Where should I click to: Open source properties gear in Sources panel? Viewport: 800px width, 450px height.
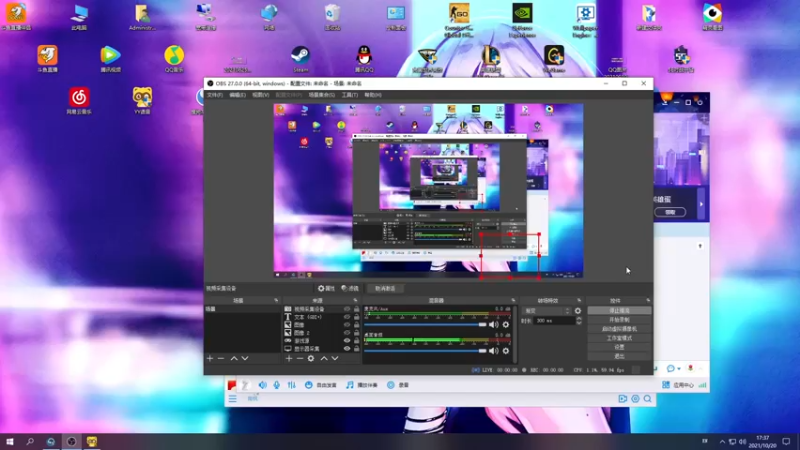pos(311,358)
